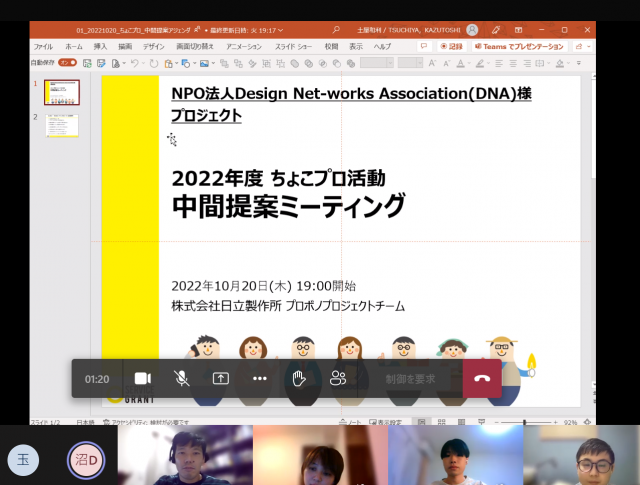Switch to normal view icon in status bar

pyautogui.click(x=422, y=422)
